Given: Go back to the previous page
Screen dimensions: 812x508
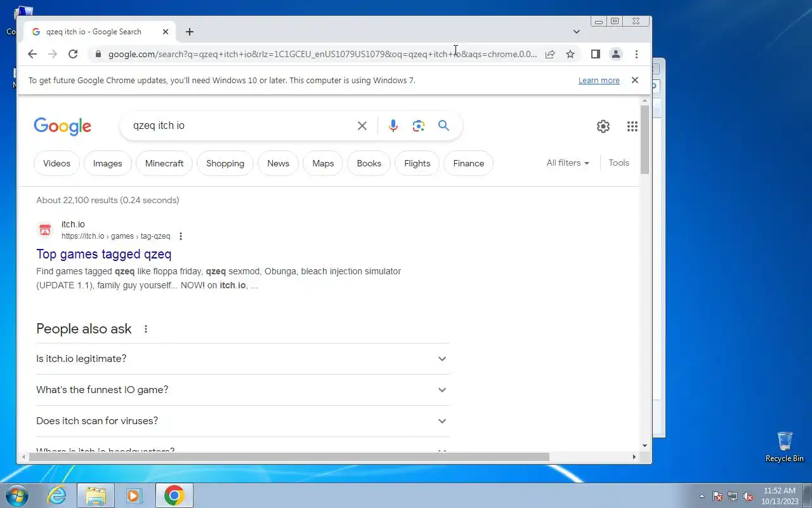Looking at the screenshot, I should [32, 54].
